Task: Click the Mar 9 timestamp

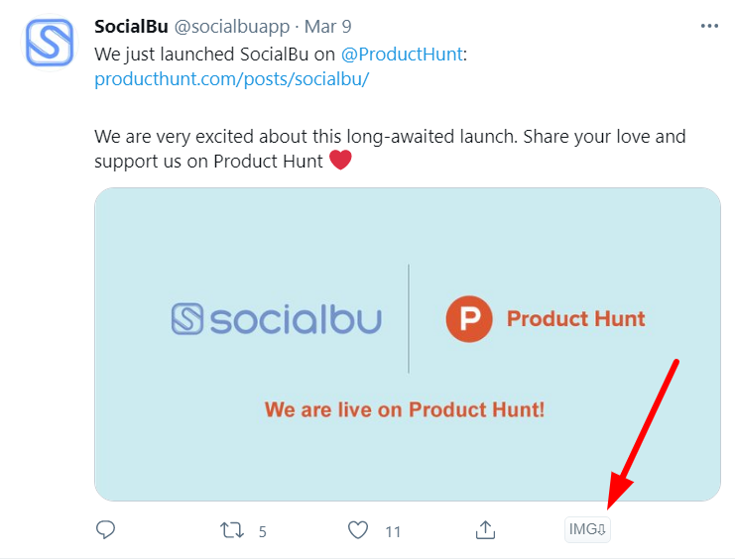Action: [327, 27]
